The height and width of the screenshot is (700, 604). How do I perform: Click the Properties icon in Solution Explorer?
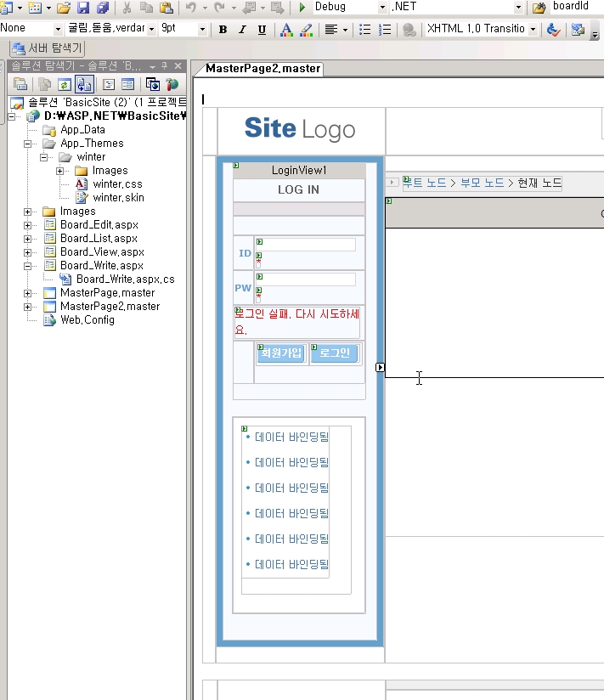(x=20, y=84)
